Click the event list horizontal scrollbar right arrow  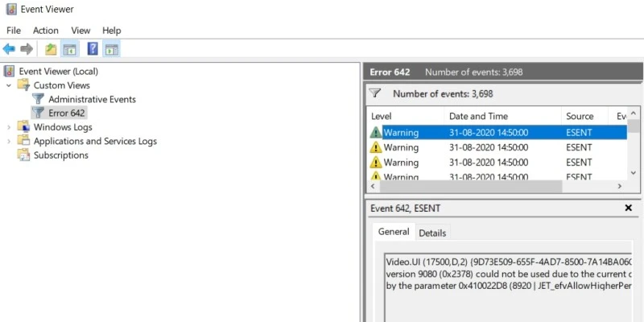[620, 186]
